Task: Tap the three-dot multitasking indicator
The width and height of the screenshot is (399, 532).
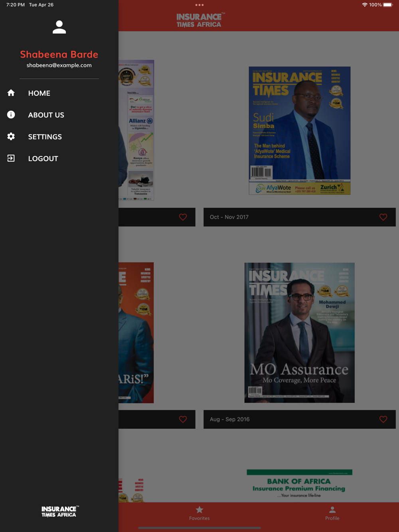Action: point(199,5)
